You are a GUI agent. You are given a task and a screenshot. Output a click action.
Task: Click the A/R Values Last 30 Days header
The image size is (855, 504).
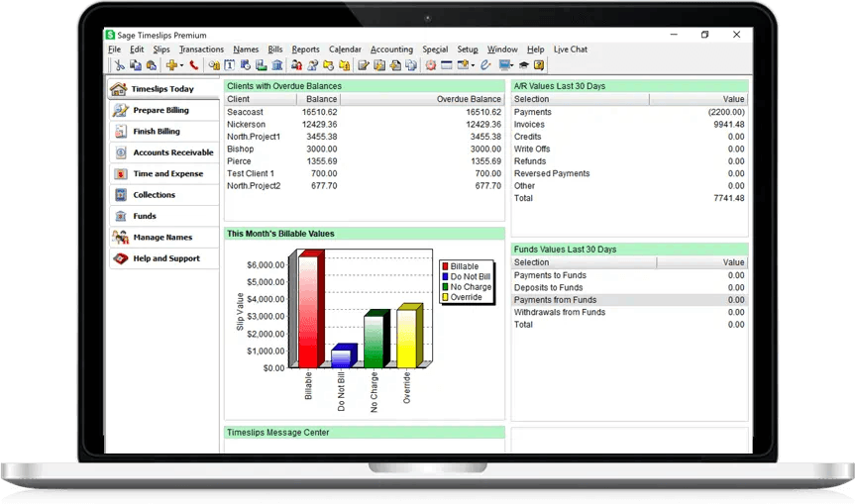pos(629,86)
